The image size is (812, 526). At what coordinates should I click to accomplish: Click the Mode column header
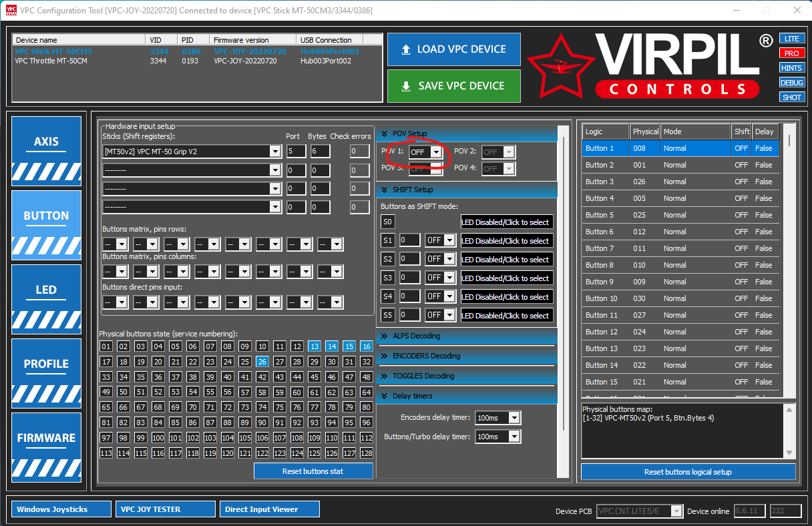pos(695,131)
